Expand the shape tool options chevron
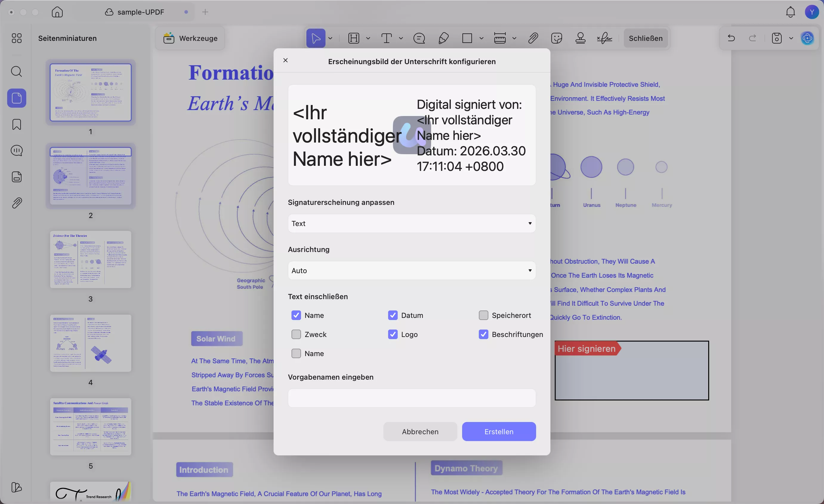The height and width of the screenshot is (504, 824). [x=482, y=38]
